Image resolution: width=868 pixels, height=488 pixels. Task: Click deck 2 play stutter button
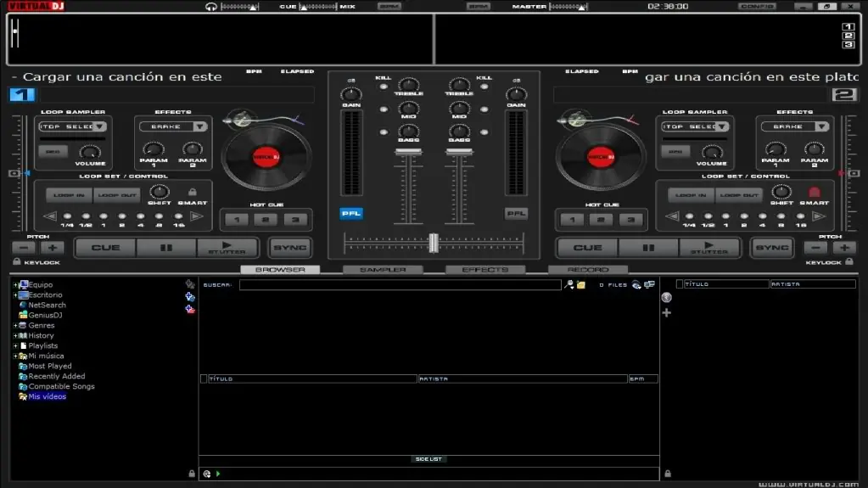[x=709, y=248]
